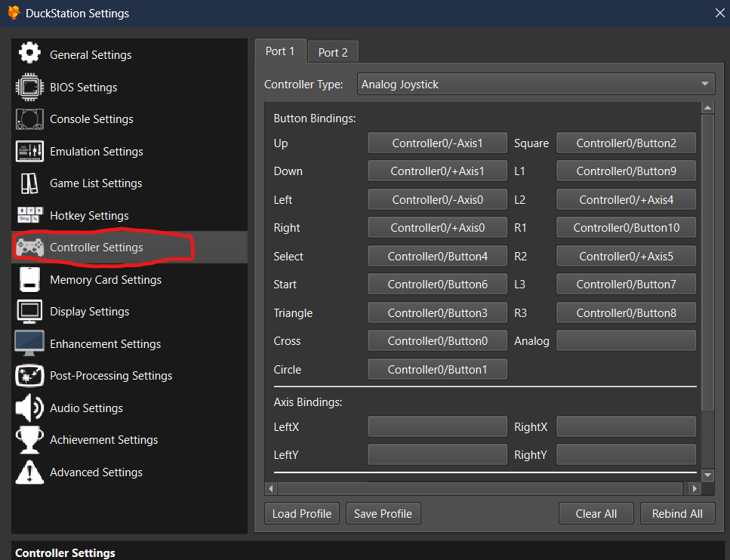Click the vertical scrollbar up arrow
This screenshot has width=730, height=560.
click(707, 108)
